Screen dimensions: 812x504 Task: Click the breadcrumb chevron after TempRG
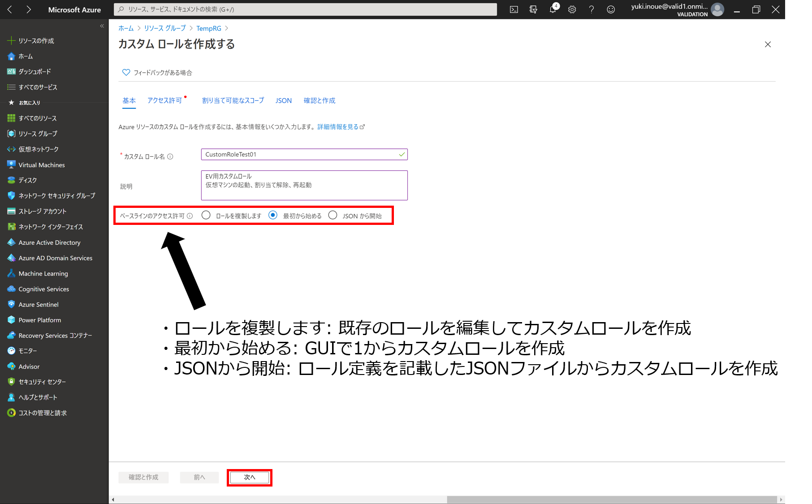tap(227, 28)
